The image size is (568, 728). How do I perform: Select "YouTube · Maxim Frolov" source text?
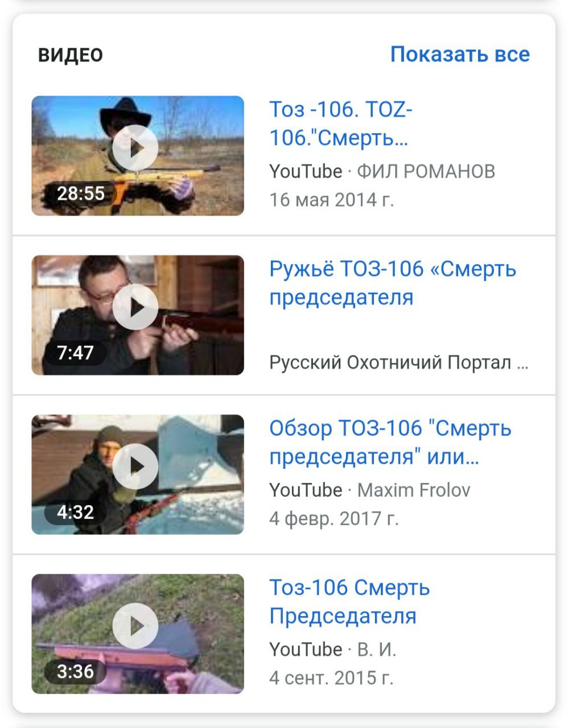click(370, 490)
